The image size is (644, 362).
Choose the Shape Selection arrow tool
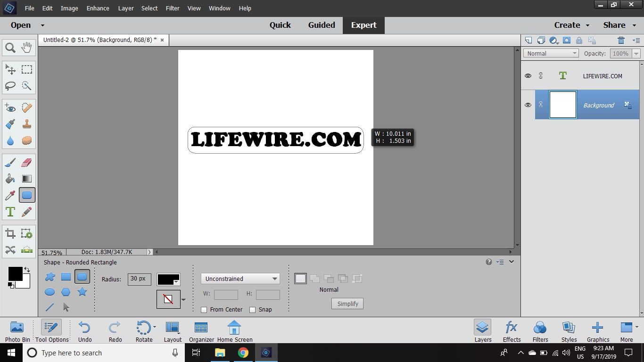[66, 307]
